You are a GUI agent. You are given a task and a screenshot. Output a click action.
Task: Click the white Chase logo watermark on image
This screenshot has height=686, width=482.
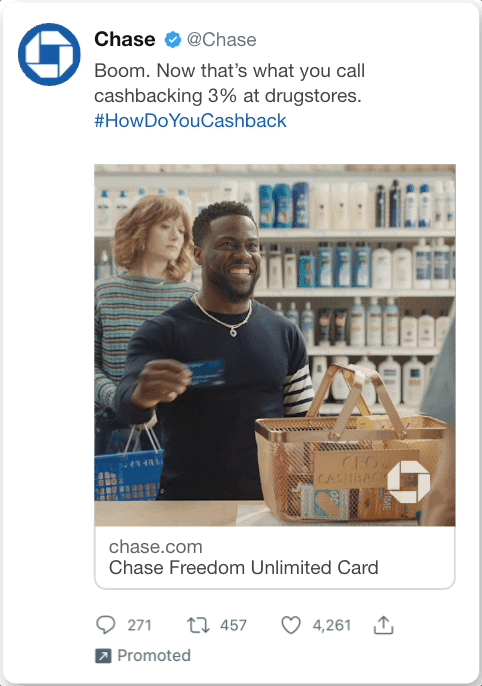coord(409,481)
